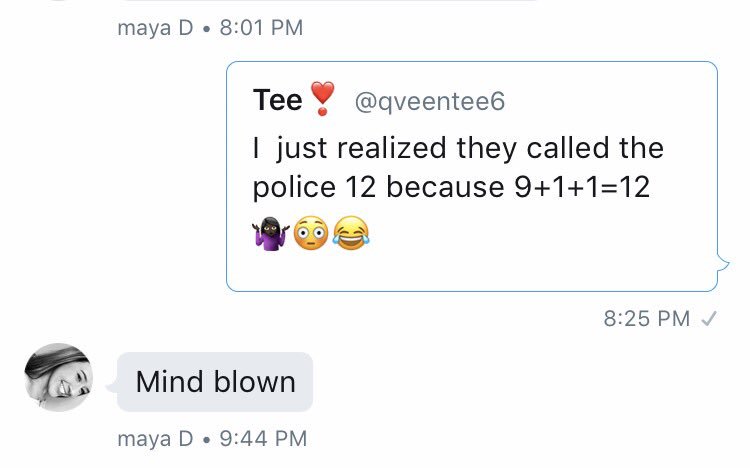Tap the tears of joy emoji

coord(351,234)
